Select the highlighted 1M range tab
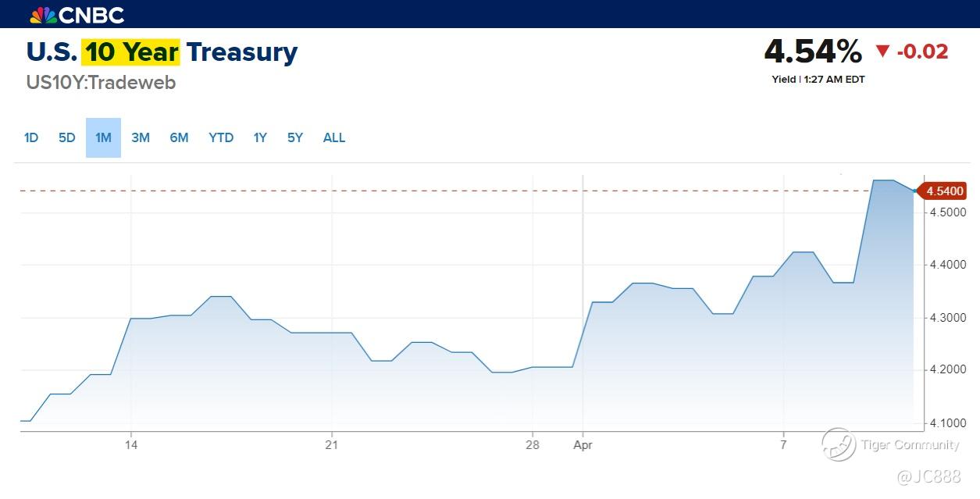 (103, 137)
